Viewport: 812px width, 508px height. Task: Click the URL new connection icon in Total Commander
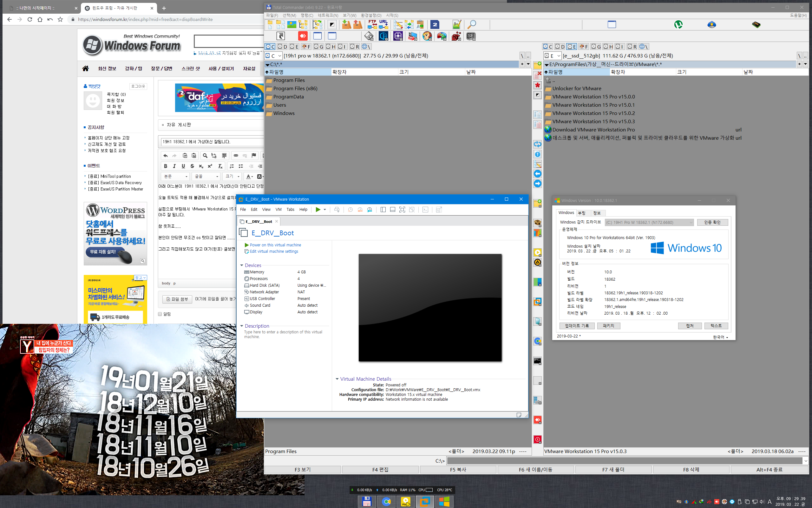pyautogui.click(x=383, y=24)
